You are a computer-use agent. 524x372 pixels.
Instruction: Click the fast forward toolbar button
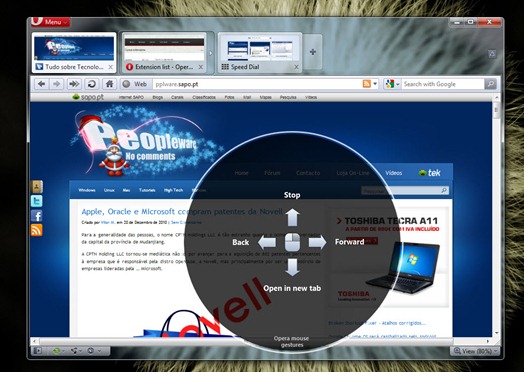pos(74,84)
